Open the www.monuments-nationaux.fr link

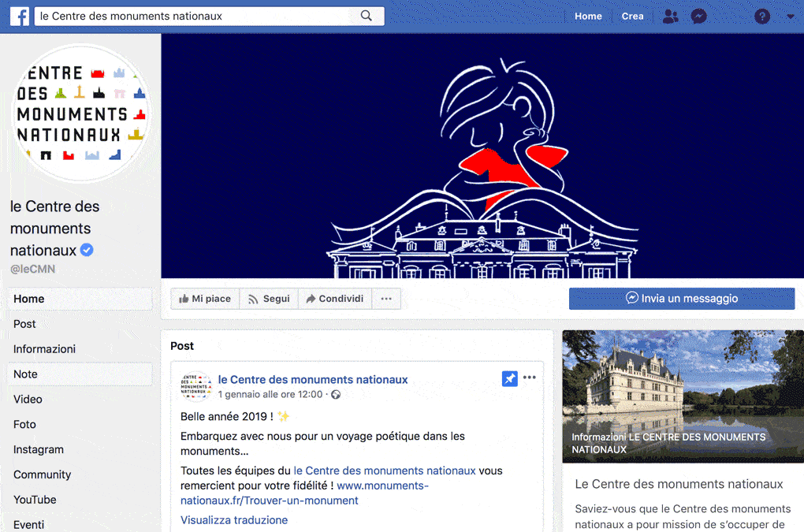click(x=304, y=493)
